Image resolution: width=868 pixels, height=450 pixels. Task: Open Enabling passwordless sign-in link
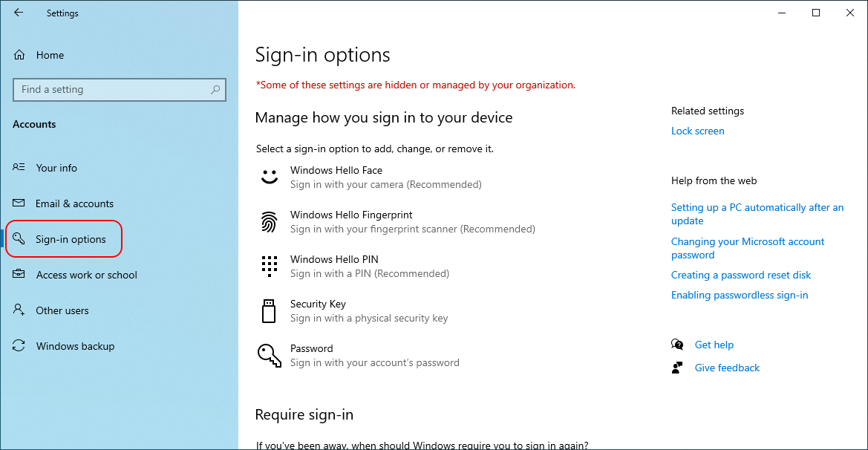(740, 295)
